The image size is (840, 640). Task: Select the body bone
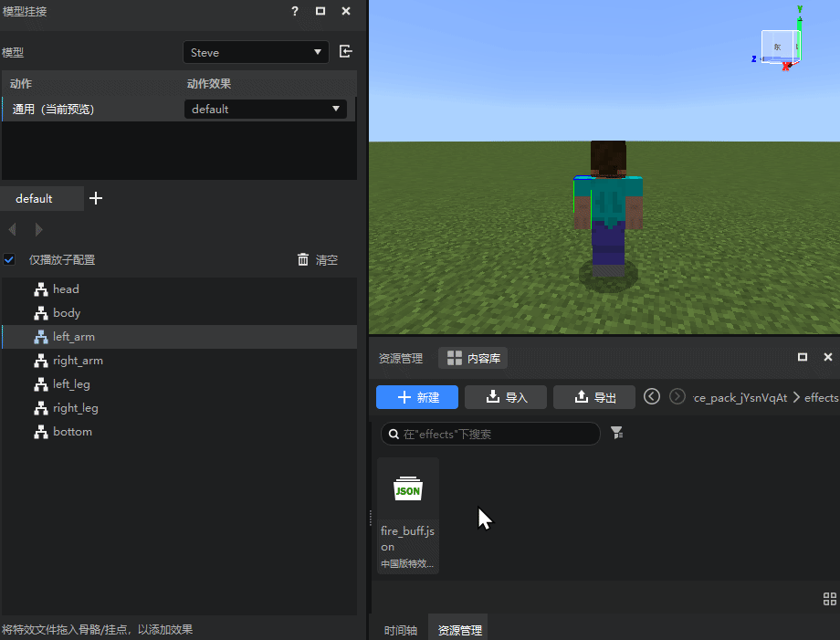[180, 313]
